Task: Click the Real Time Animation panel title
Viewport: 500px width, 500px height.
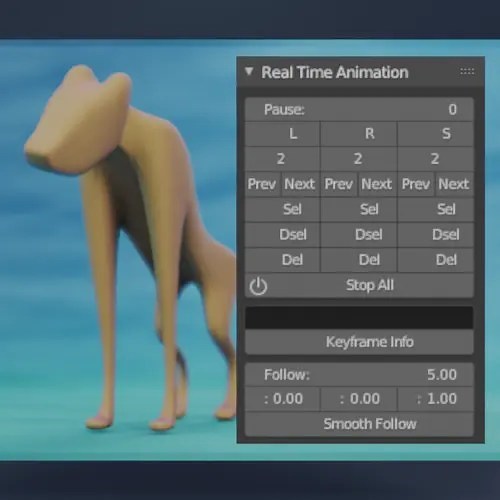Action: click(335, 72)
